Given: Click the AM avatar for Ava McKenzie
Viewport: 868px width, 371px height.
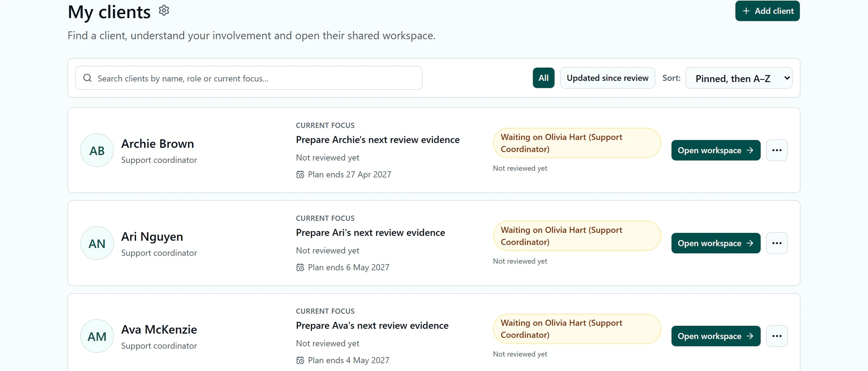Looking at the screenshot, I should pyautogui.click(x=97, y=336).
